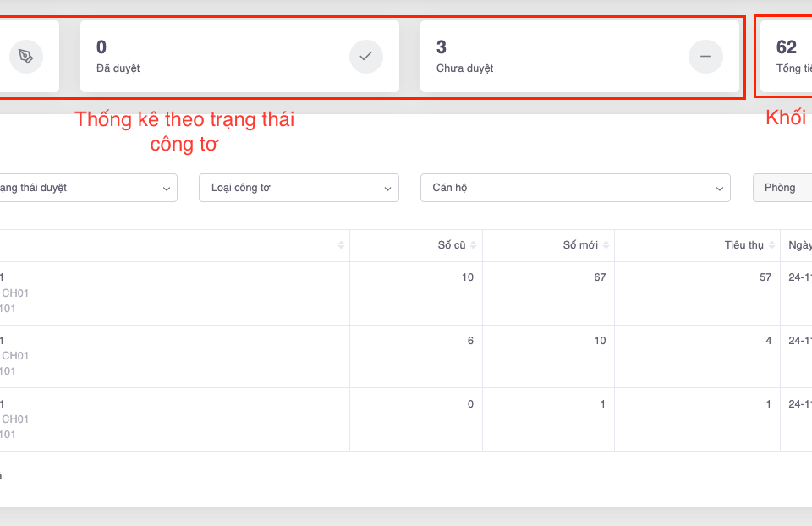This screenshot has height=526, width=812.
Task: Click the Số mới cell showing 67
Action: coord(600,277)
